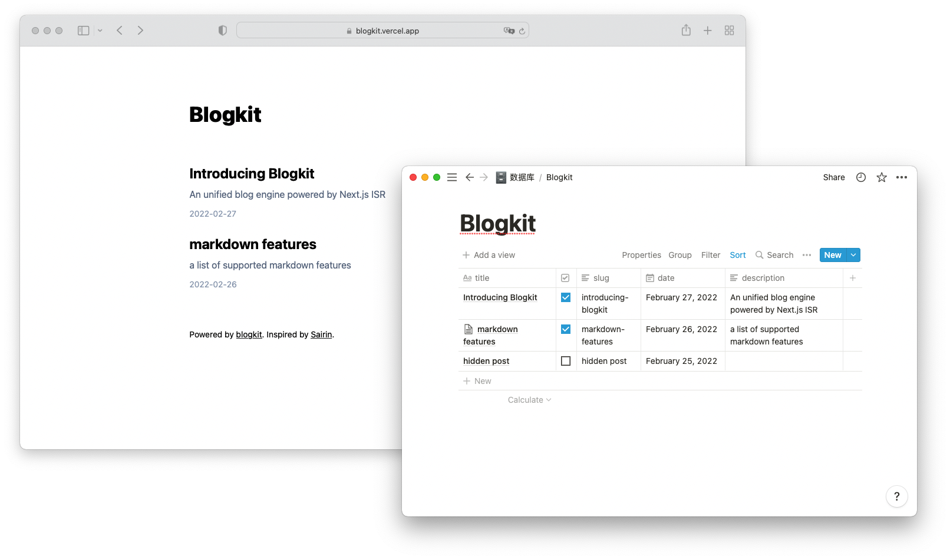Click empty description cell of hidden post
The image size is (950, 560).
click(x=784, y=361)
